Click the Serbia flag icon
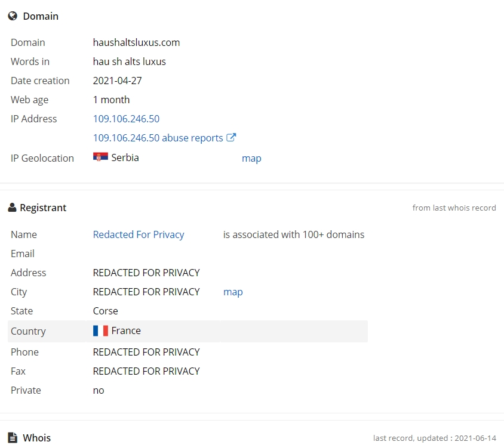Screen dimensions: 504x448 [x=100, y=157]
